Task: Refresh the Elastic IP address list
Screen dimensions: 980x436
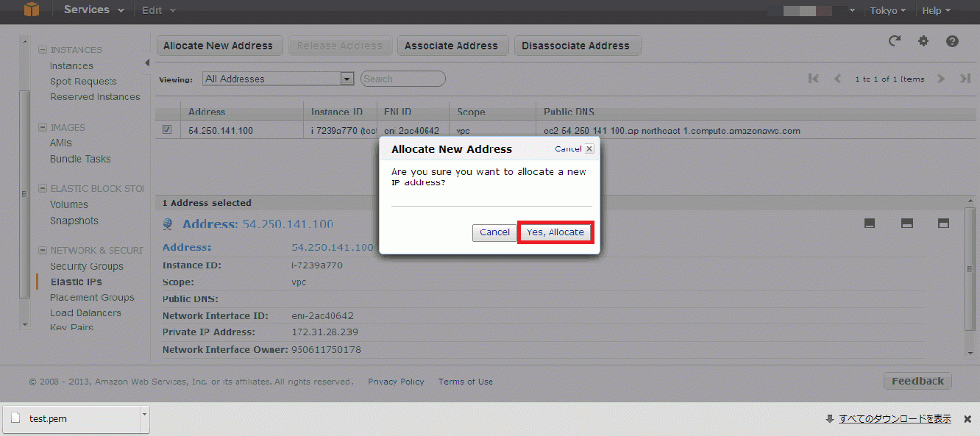Action: click(x=895, y=41)
